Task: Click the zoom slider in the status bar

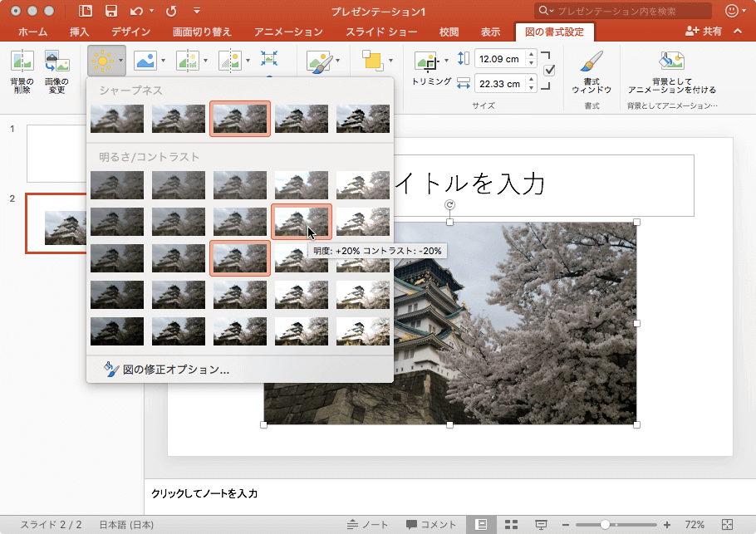Action: (606, 525)
